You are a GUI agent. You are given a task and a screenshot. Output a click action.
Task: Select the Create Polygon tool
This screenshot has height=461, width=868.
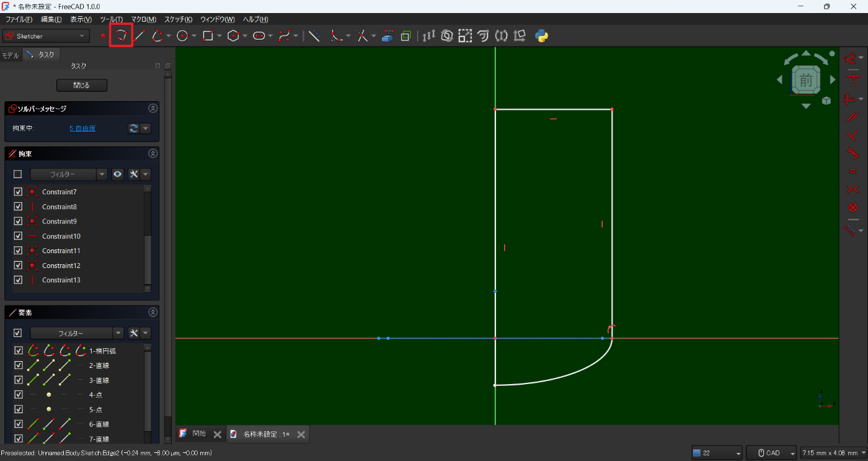233,36
